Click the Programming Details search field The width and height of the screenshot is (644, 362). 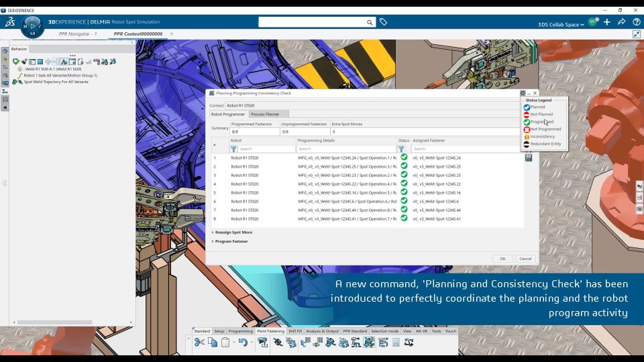pyautogui.click(x=346, y=149)
